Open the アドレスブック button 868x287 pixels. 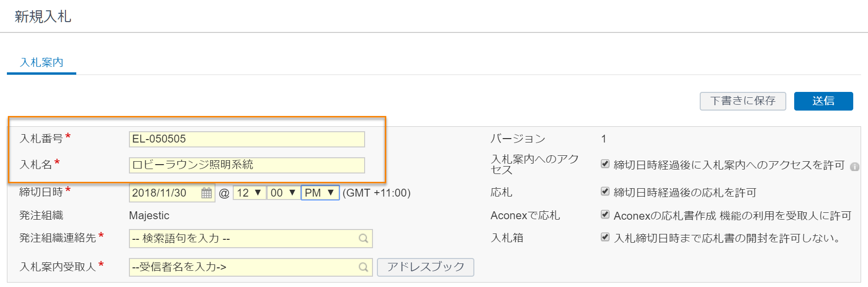pyautogui.click(x=426, y=267)
